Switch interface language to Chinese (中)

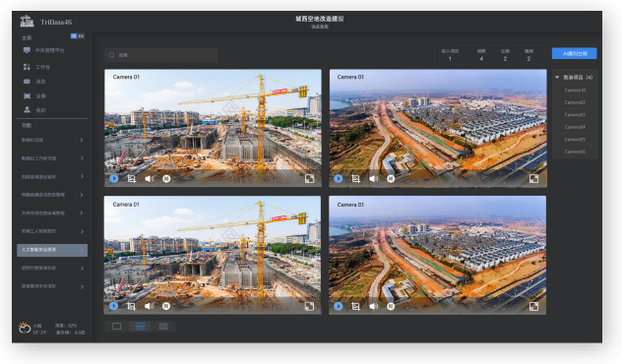pos(74,36)
